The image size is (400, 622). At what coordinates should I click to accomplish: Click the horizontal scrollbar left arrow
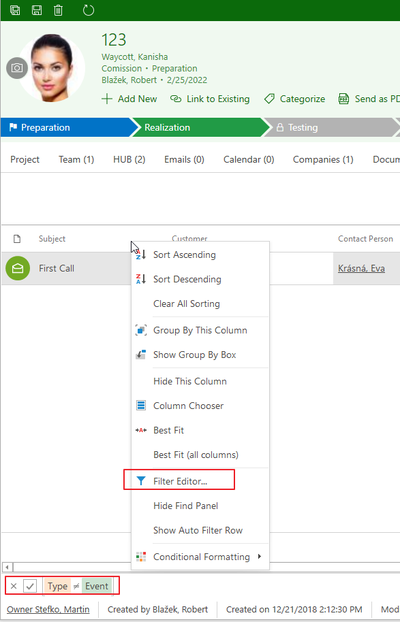click(x=7, y=567)
